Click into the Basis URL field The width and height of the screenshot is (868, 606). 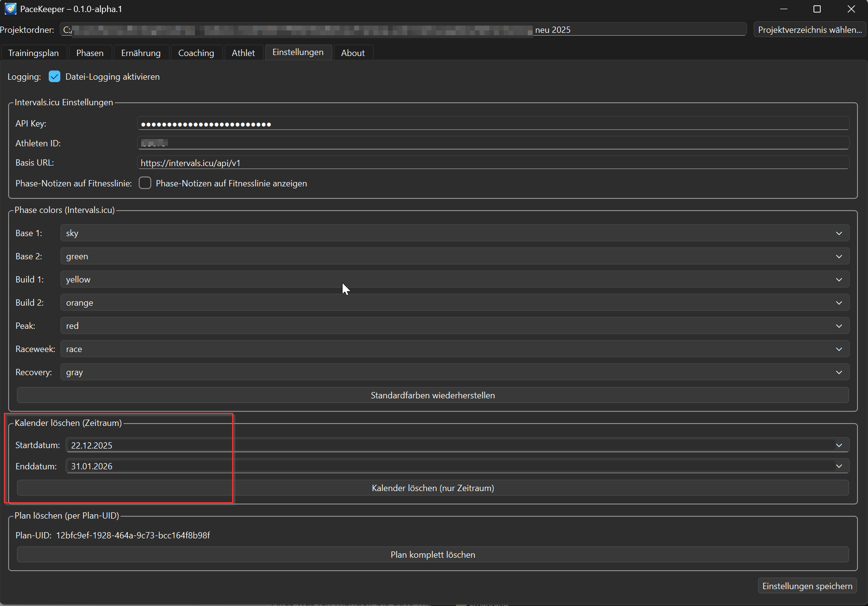(492, 163)
